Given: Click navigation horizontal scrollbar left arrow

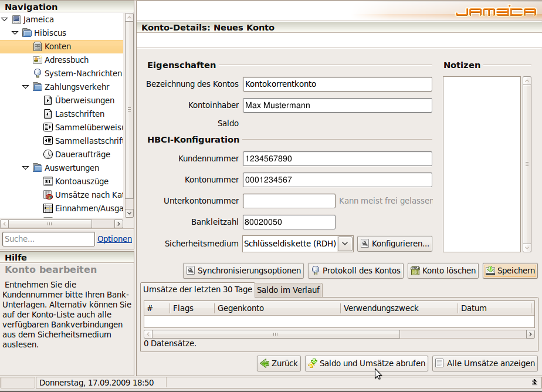Looking at the screenshot, I should coord(5,224).
